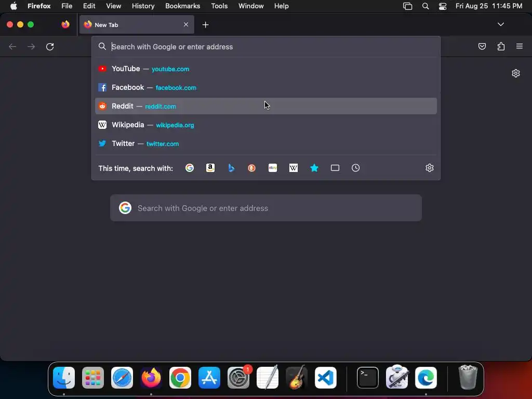List all tabs dropdown chevron
Image resolution: width=532 pixels, height=399 pixels.
click(x=500, y=24)
